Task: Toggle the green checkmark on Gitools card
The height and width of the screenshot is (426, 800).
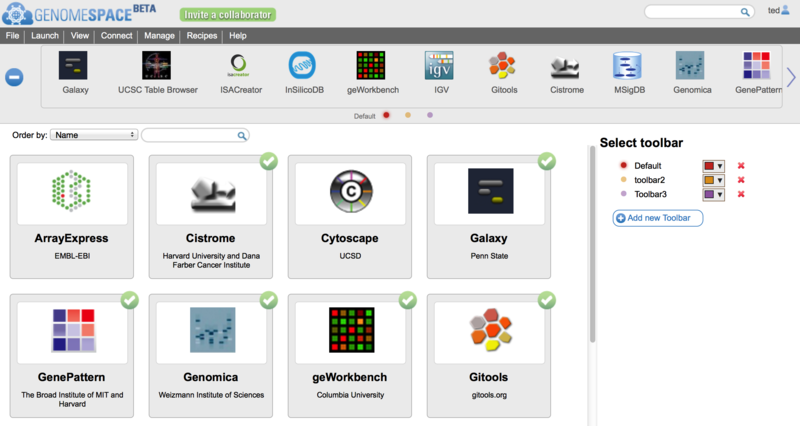Action: pyautogui.click(x=546, y=299)
